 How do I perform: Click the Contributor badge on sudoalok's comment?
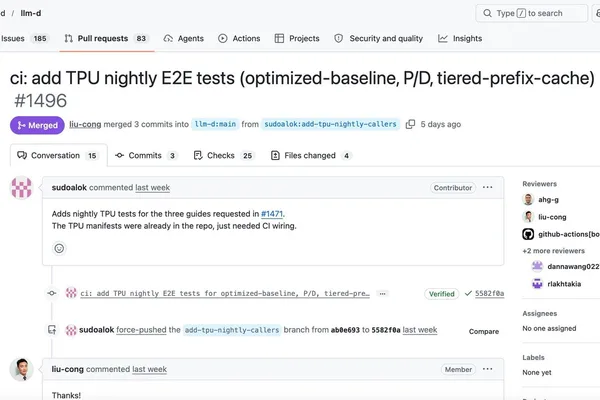tap(453, 188)
